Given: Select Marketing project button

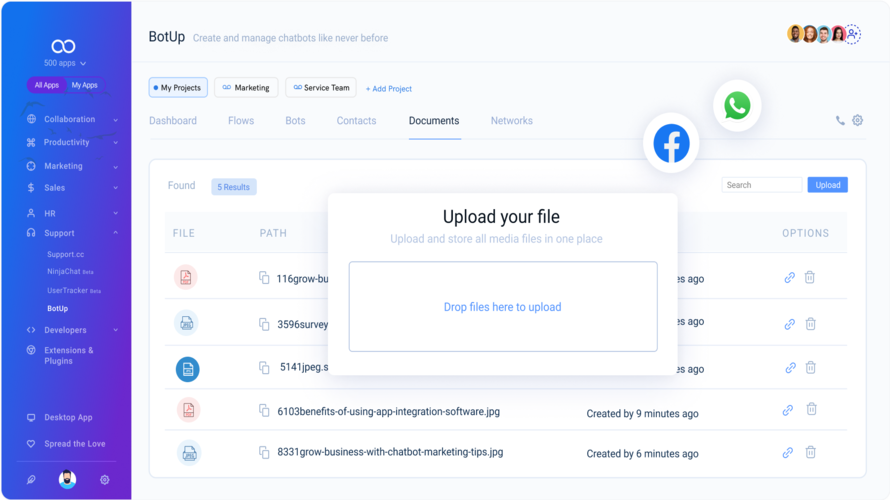Looking at the screenshot, I should 246,87.
